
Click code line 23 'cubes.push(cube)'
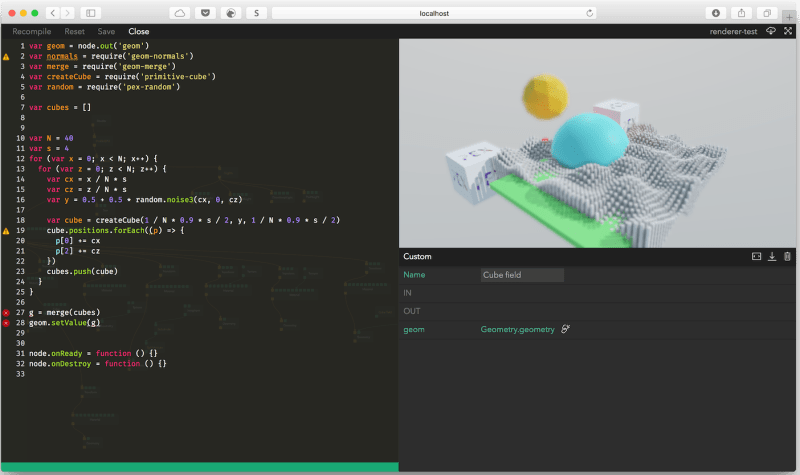click(82, 271)
